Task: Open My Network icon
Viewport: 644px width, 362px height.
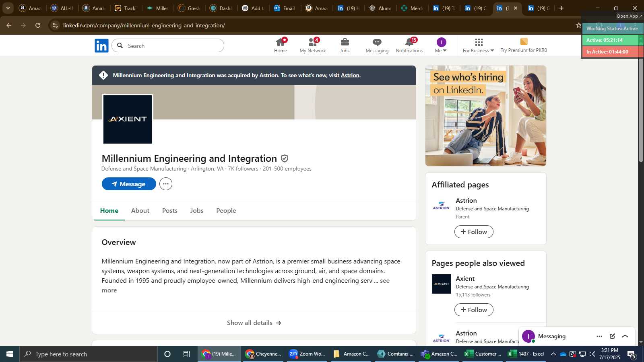Action: (313, 45)
